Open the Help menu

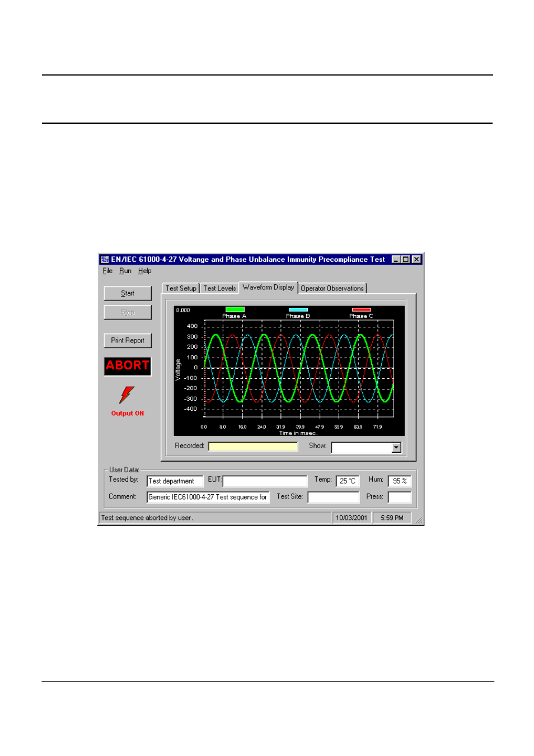(145, 271)
